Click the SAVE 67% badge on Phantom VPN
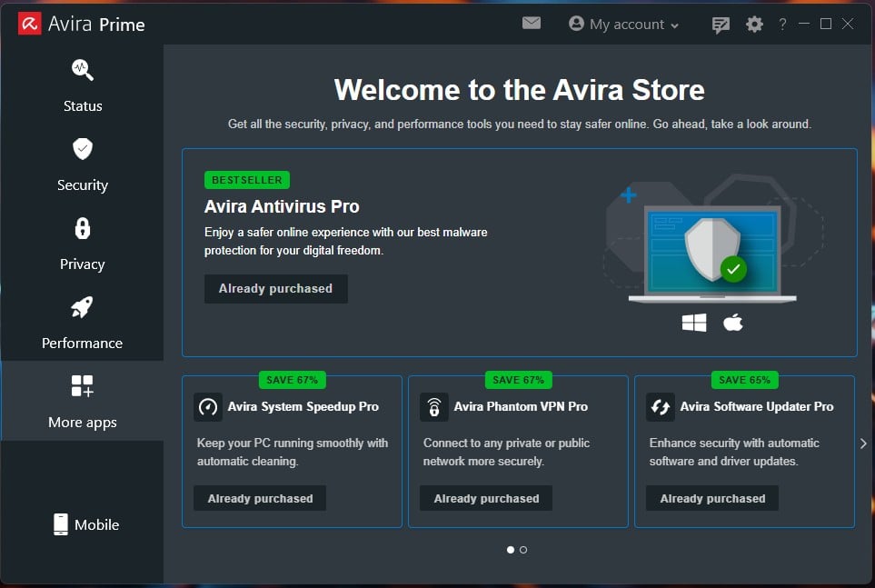This screenshot has height=588, width=875. point(519,380)
